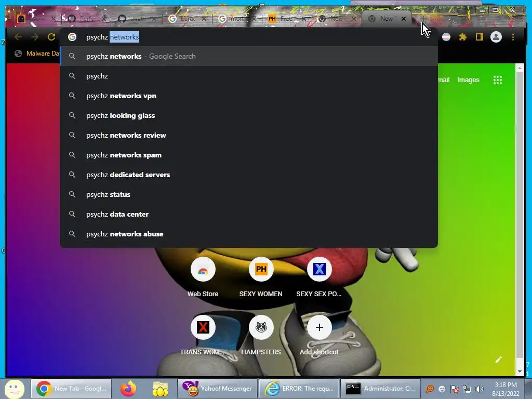Switch to the PH Free tab
The image size is (532, 399).
click(x=287, y=19)
